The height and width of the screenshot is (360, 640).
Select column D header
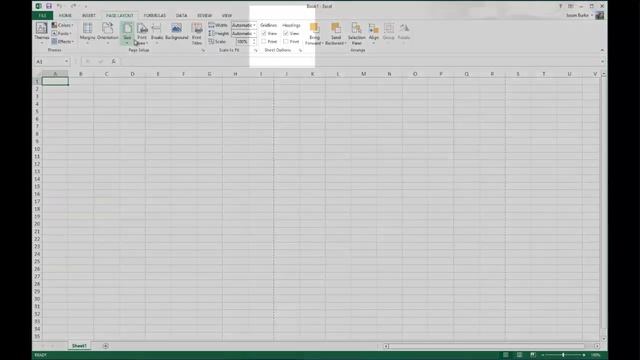(132, 74)
